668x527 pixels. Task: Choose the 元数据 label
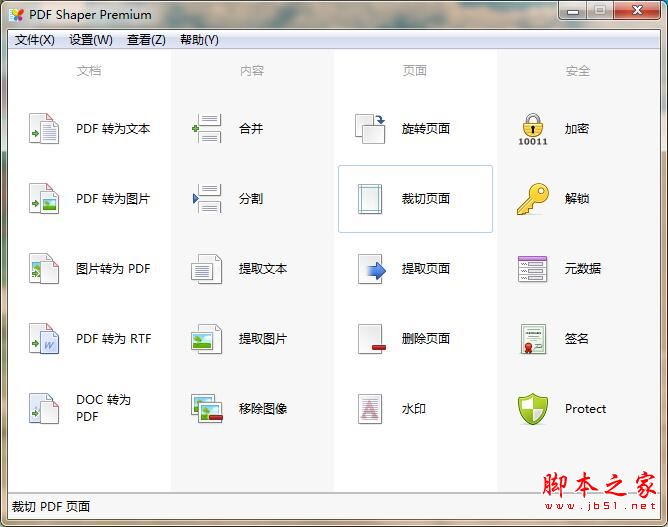pos(583,269)
